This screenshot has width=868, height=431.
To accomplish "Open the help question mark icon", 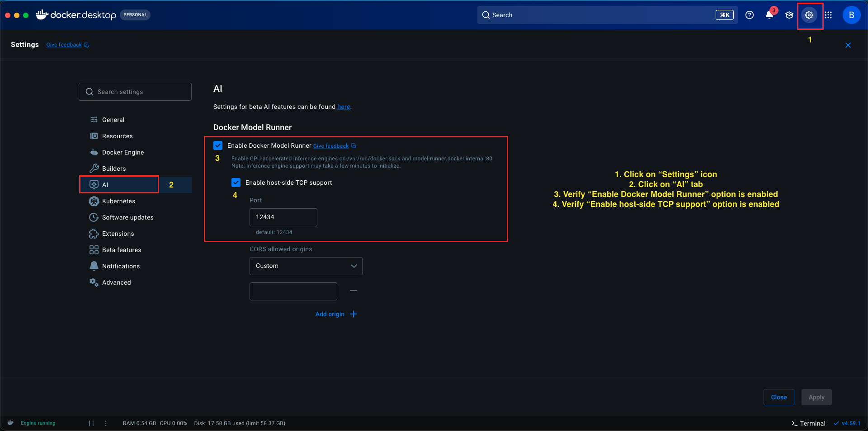I will click(750, 15).
